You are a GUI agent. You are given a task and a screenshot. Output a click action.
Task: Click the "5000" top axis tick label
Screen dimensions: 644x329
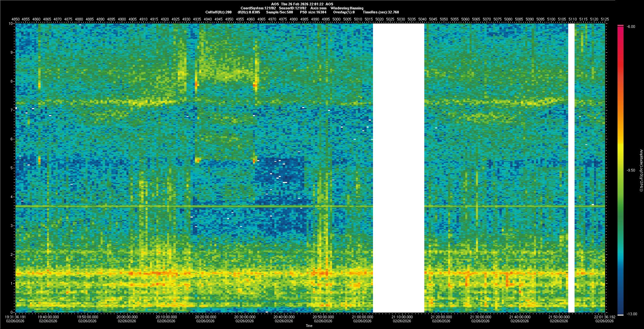pyautogui.click(x=336, y=19)
